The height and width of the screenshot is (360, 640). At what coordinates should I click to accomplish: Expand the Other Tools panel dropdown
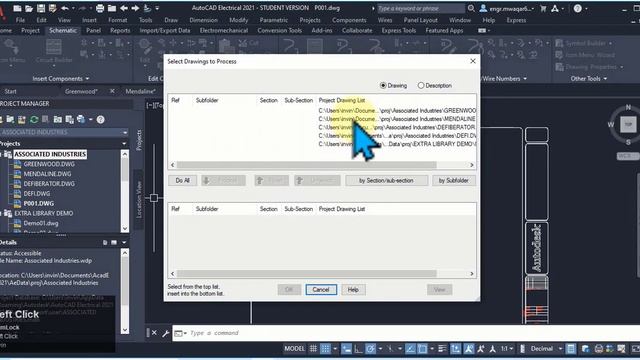pyautogui.click(x=605, y=79)
